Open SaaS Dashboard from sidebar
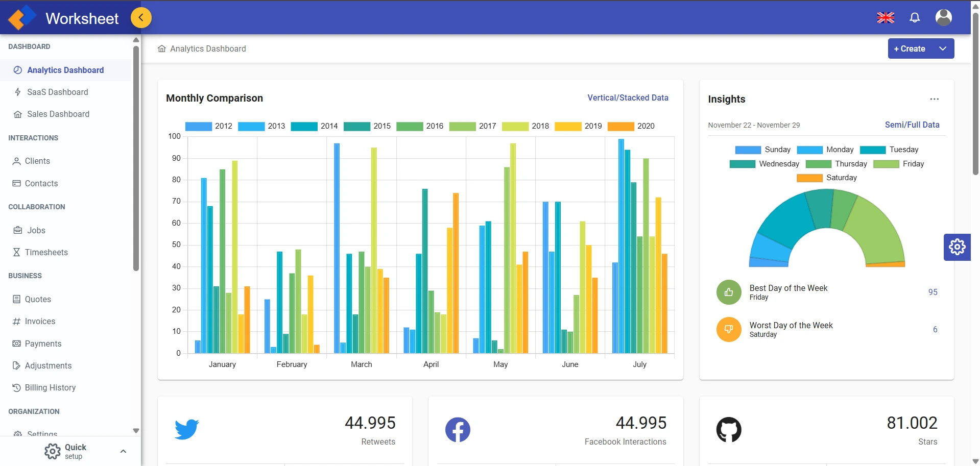This screenshot has width=980, height=466. 57,92
